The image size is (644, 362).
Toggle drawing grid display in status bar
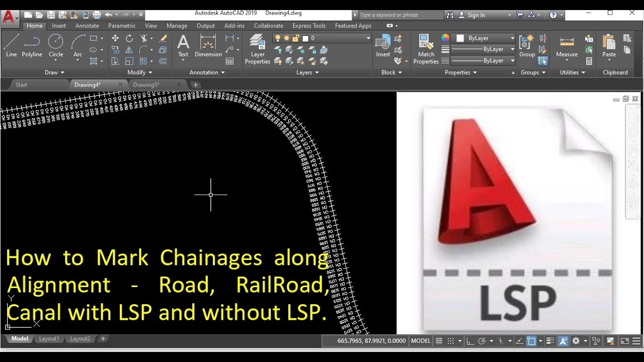click(439, 341)
